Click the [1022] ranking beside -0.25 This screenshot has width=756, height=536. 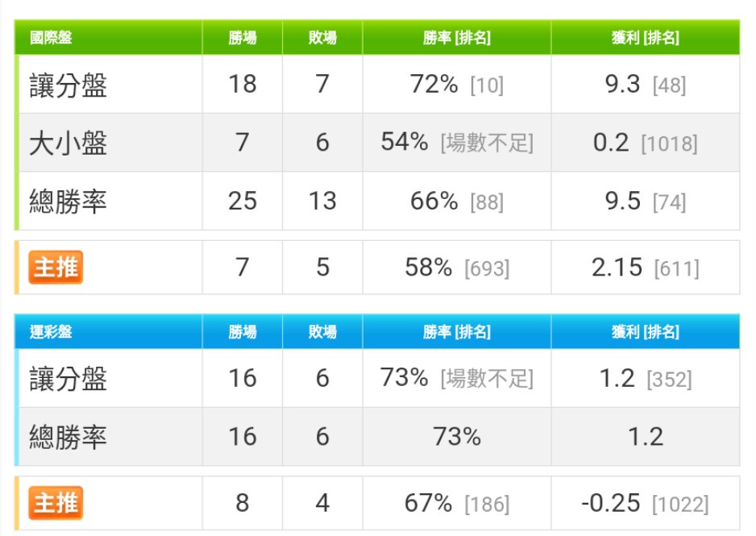pos(680,505)
